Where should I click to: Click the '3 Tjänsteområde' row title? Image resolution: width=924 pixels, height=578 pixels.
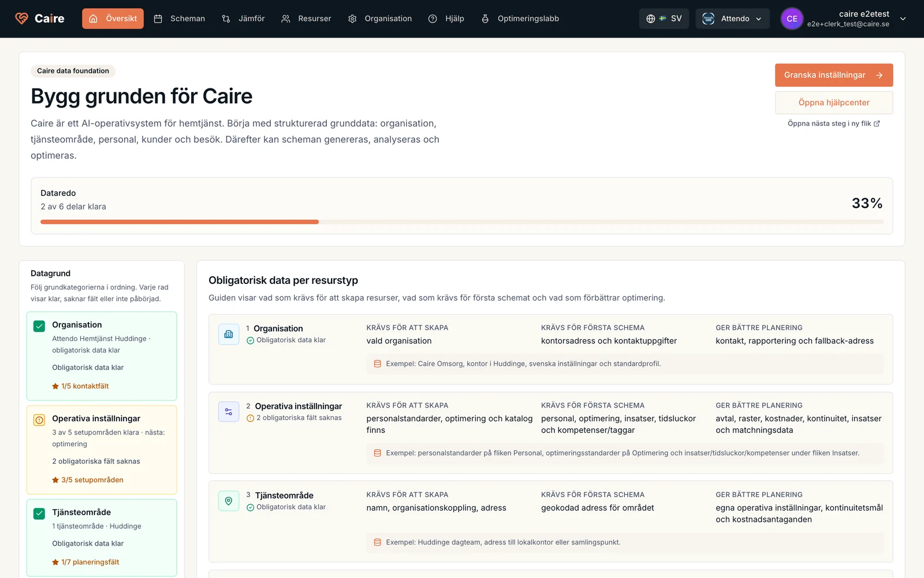(280, 495)
